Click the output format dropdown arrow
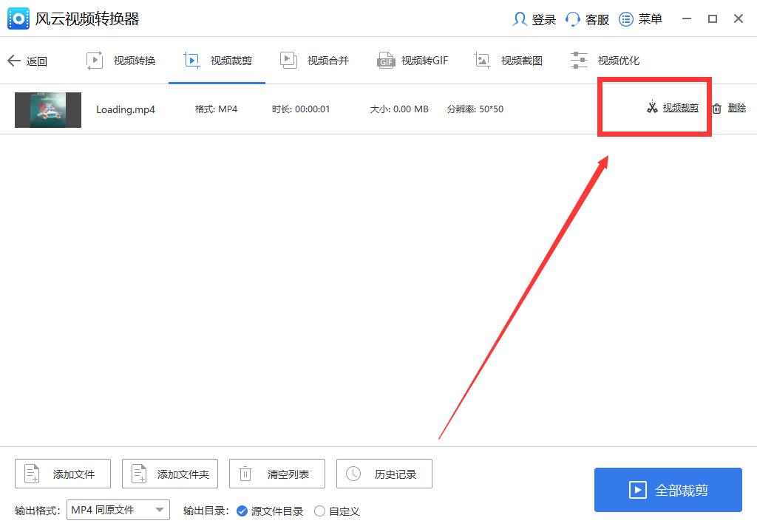The image size is (757, 532). (159, 510)
